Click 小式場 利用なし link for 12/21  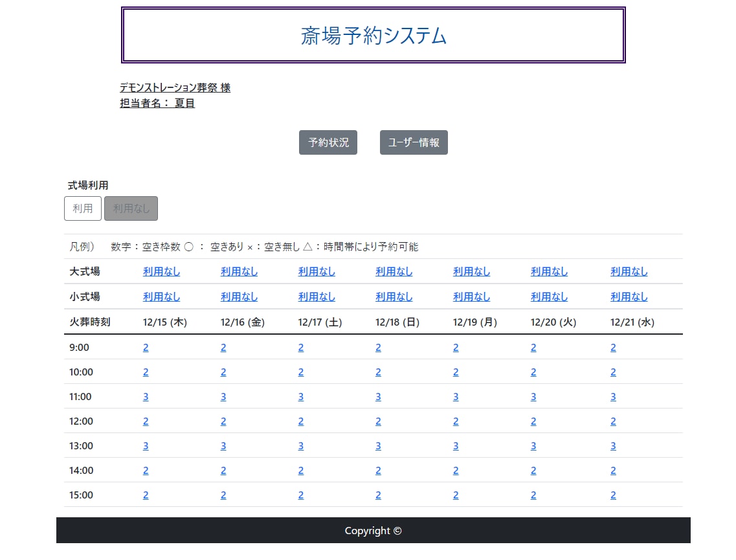[x=629, y=297]
